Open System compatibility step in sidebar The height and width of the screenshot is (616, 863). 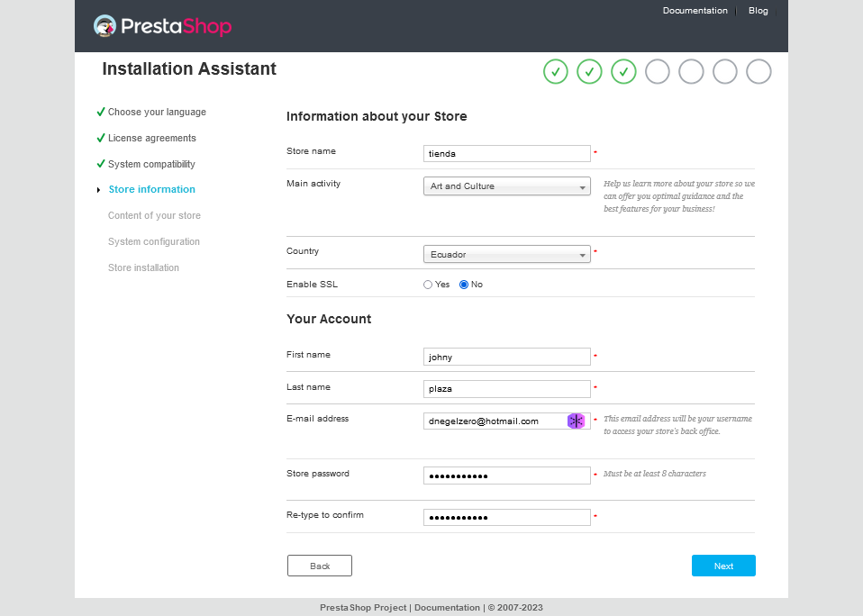click(151, 164)
